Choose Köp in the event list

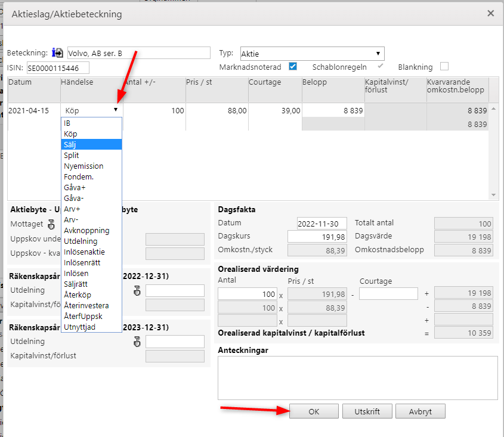tap(91, 134)
